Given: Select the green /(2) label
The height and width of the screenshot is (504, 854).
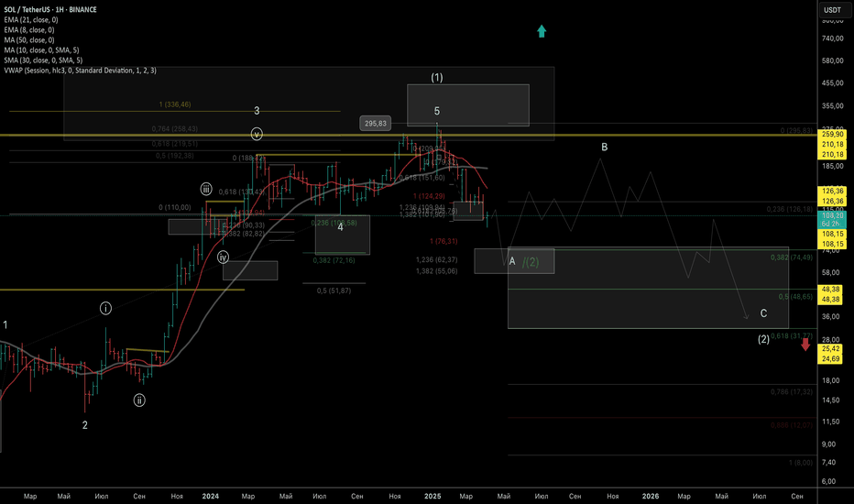Looking at the screenshot, I should pos(531,262).
